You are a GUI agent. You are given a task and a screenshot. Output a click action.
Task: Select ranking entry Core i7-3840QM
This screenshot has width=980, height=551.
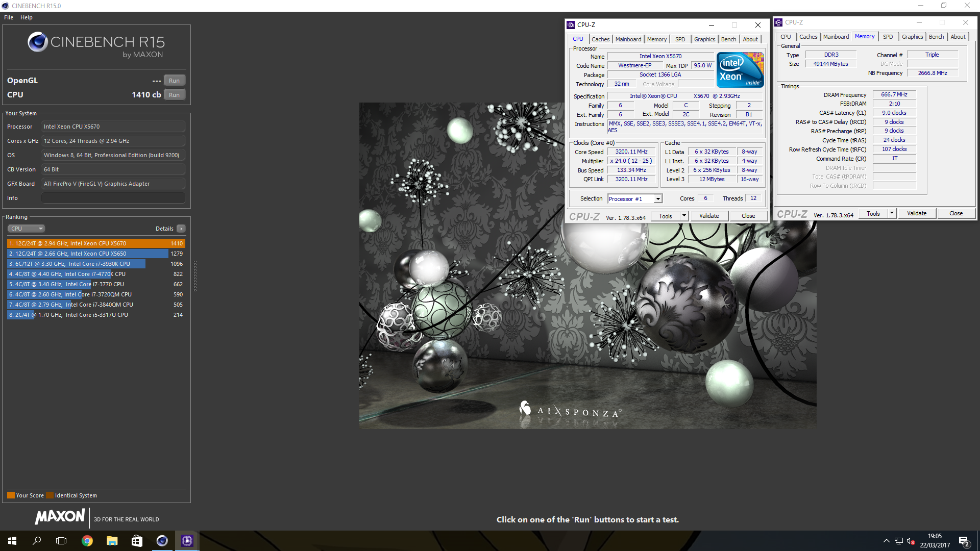point(96,305)
